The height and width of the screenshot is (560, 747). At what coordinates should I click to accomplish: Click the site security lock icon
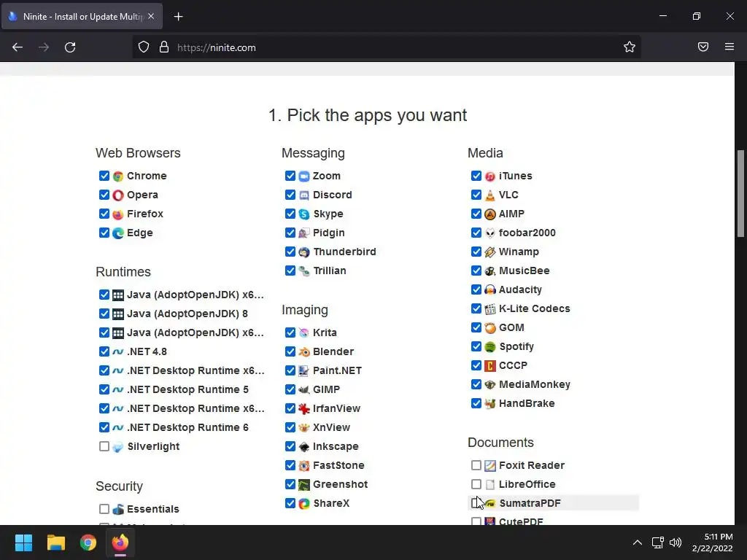click(x=164, y=47)
